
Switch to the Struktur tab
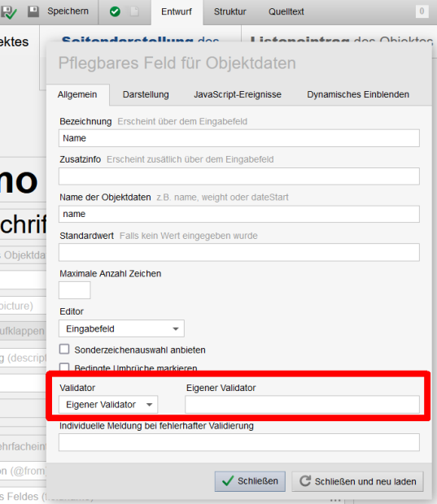(230, 12)
